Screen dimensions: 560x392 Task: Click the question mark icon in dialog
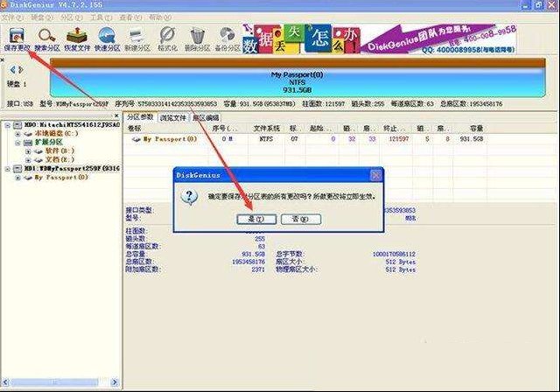coord(189,197)
